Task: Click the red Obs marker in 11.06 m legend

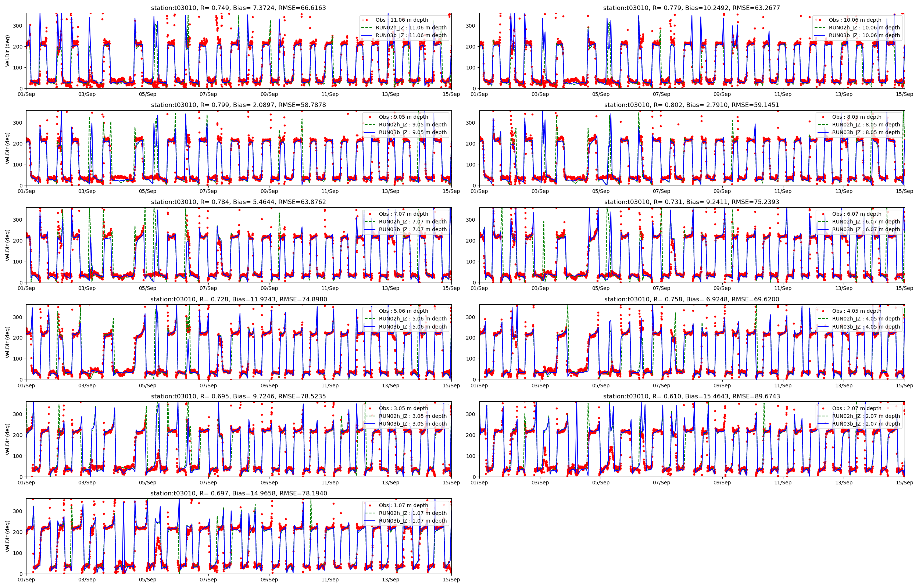Action: pyautogui.click(x=367, y=20)
